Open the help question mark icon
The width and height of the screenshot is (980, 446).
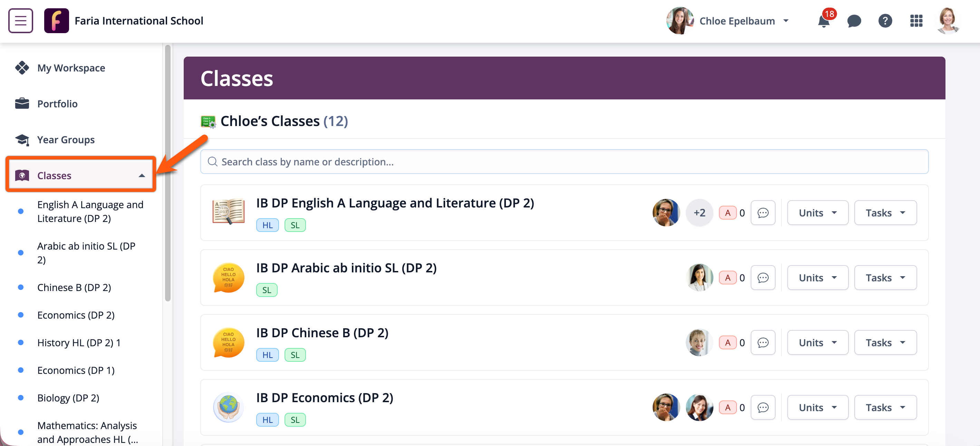click(x=885, y=21)
